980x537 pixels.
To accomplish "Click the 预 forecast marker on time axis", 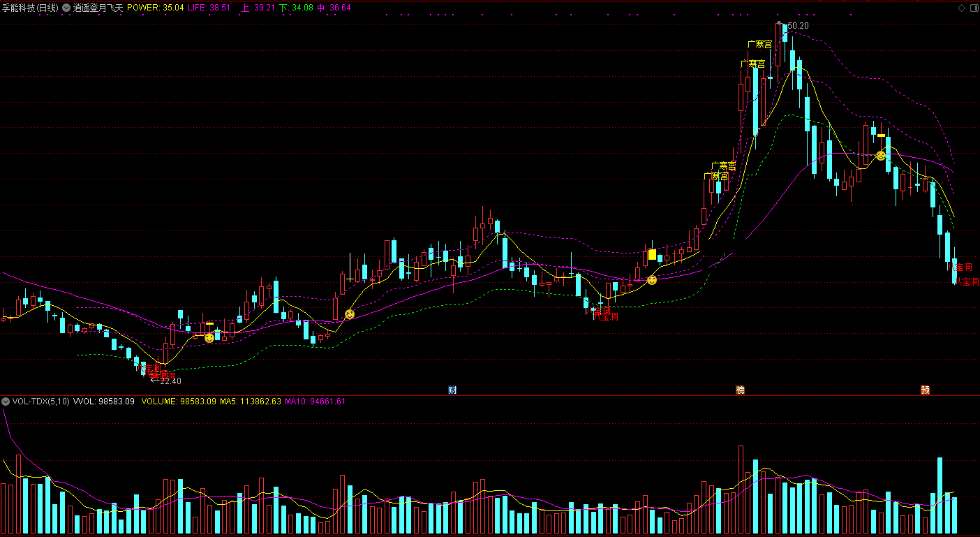I will [925, 390].
